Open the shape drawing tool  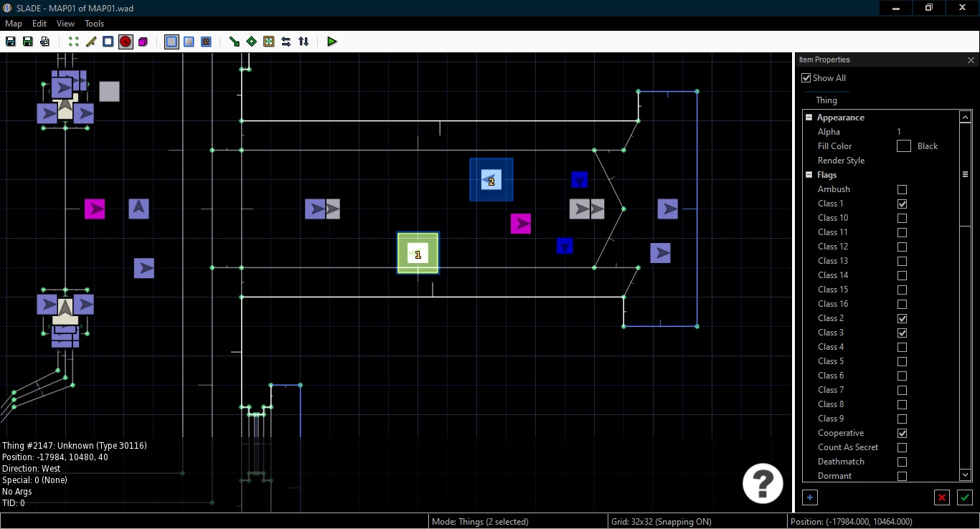tap(251, 42)
